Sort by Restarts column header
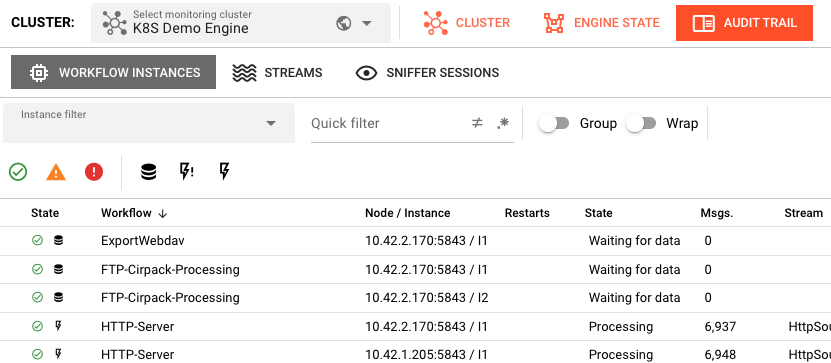This screenshot has width=831, height=363. (527, 213)
